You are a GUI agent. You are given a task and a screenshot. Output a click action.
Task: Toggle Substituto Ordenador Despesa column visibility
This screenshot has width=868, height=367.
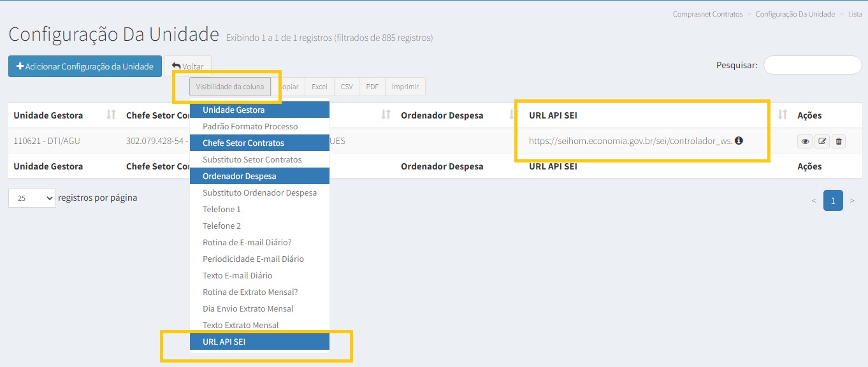pyautogui.click(x=259, y=192)
